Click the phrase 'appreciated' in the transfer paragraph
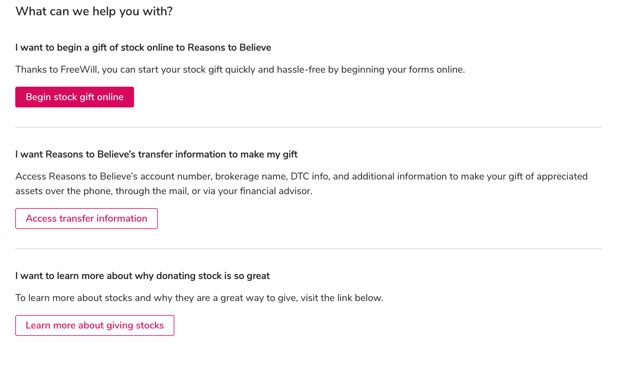The height and width of the screenshot is (378, 624). pyautogui.click(x=562, y=176)
